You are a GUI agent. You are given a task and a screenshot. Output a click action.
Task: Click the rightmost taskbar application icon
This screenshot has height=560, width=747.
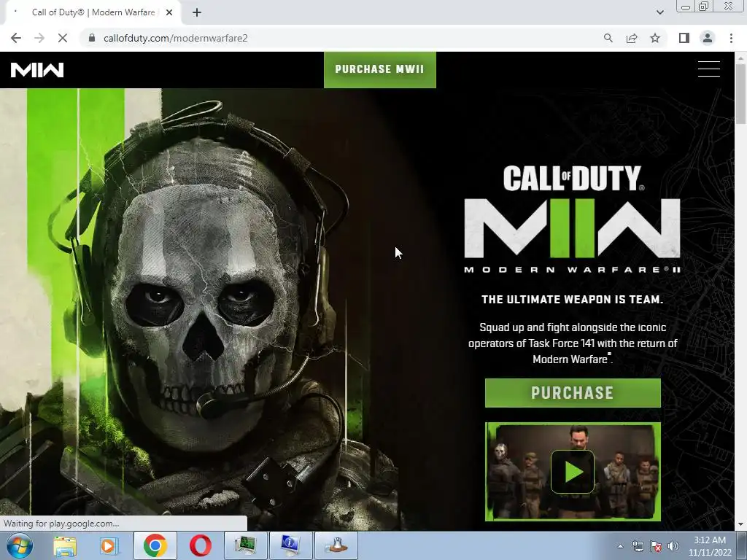point(336,545)
